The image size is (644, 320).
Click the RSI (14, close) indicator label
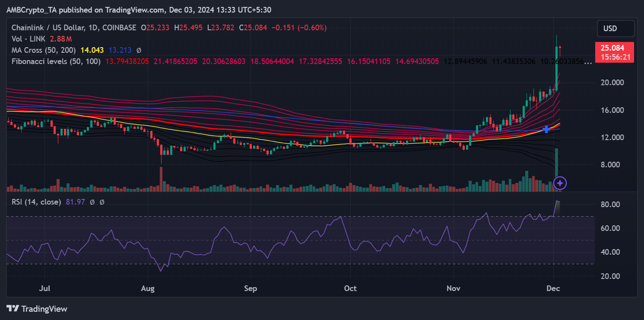pos(36,202)
